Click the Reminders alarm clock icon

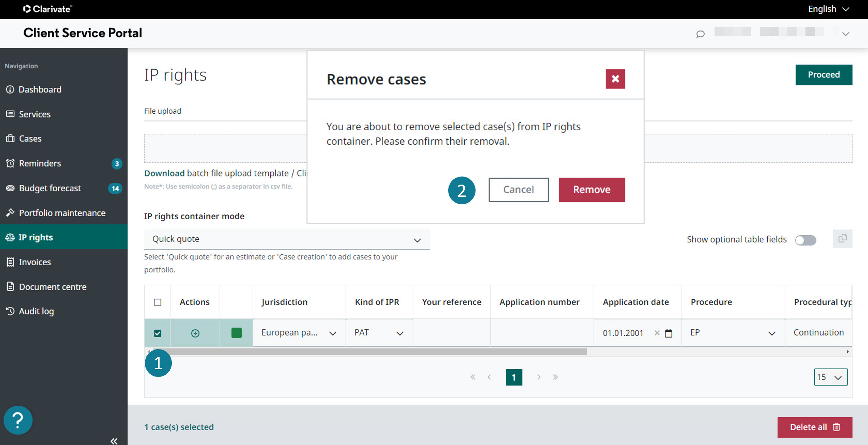(10, 163)
